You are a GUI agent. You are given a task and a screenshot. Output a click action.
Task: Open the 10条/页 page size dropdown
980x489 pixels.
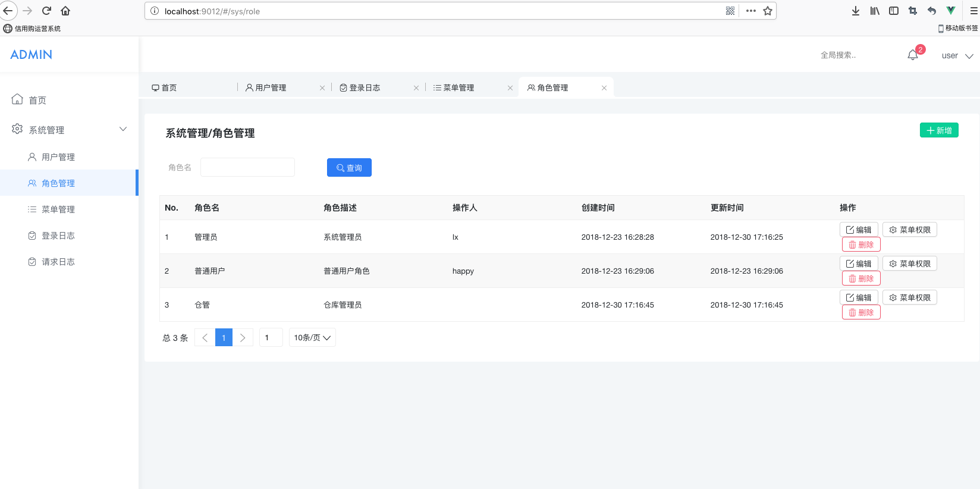point(312,337)
